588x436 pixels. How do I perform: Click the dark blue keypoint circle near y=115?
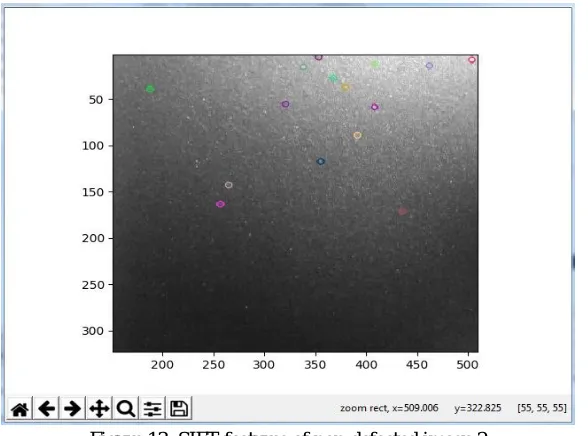click(x=321, y=161)
